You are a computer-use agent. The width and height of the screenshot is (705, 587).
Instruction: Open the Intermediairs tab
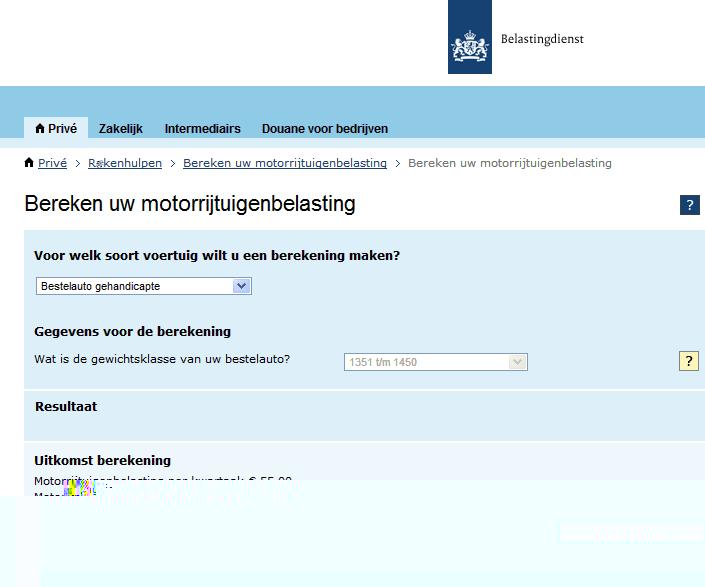pyautogui.click(x=203, y=129)
